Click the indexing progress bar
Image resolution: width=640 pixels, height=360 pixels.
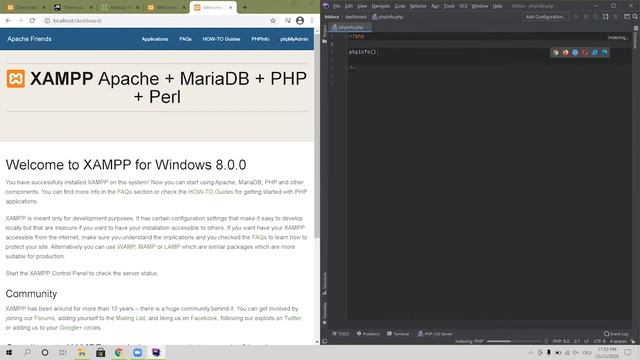(513, 341)
